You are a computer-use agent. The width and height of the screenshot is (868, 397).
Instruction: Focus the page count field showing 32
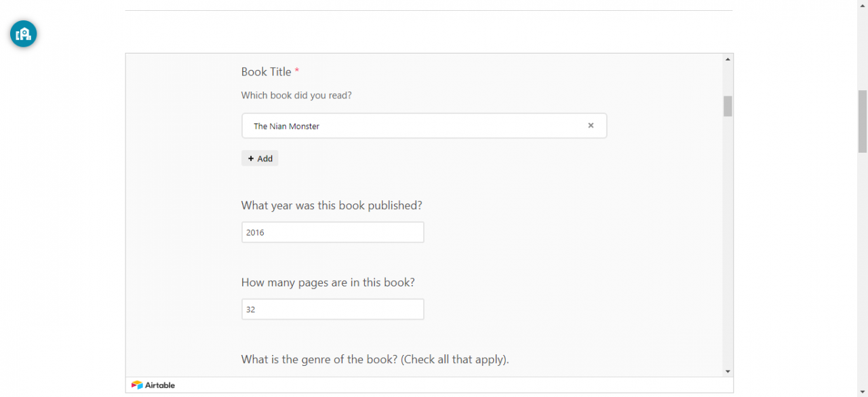click(x=332, y=309)
